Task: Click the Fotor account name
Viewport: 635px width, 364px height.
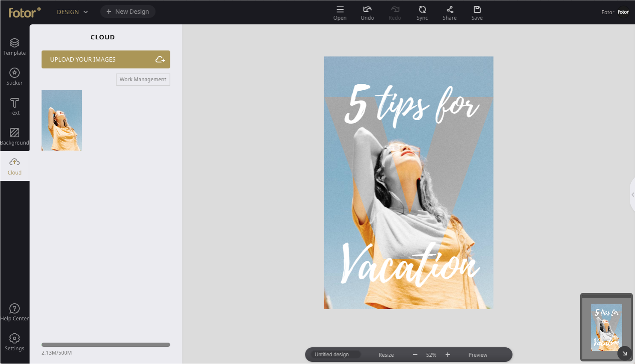Action: [x=608, y=12]
